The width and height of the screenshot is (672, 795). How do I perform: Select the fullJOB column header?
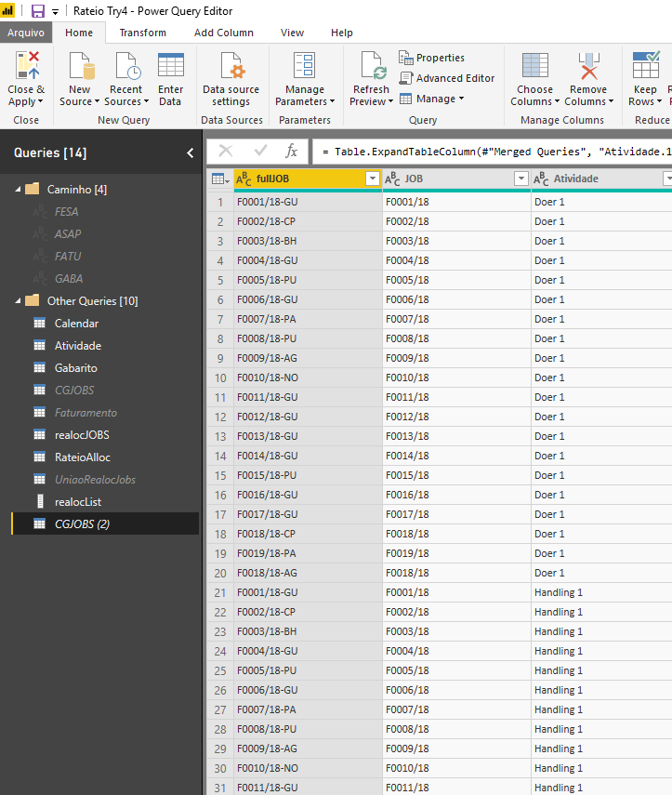[x=308, y=179]
